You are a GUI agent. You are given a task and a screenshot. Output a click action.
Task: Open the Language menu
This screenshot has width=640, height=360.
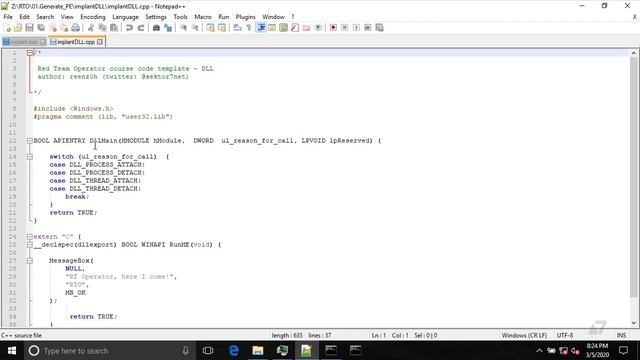coord(125,17)
